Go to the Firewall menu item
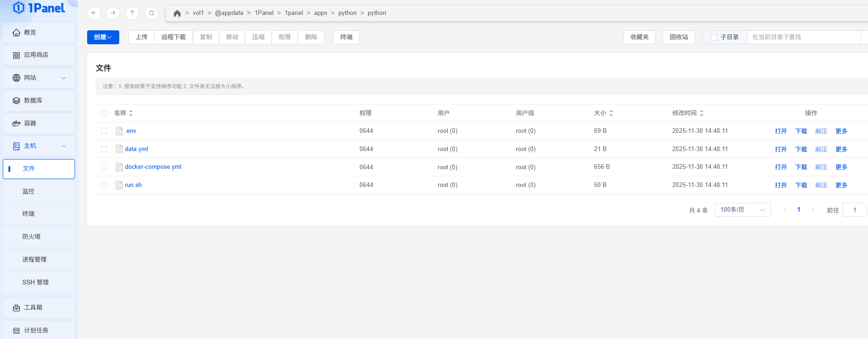This screenshot has height=339, width=868. click(32, 237)
